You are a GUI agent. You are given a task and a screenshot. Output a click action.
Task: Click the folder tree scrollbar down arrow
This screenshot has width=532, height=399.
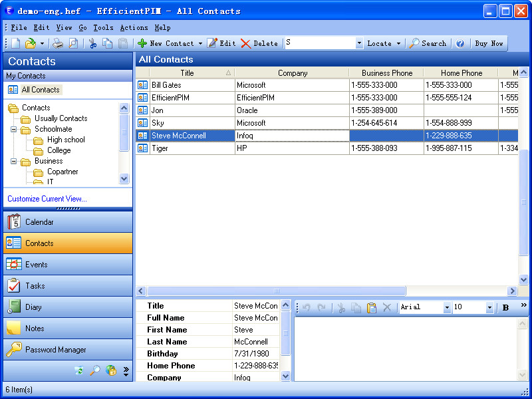(124, 178)
